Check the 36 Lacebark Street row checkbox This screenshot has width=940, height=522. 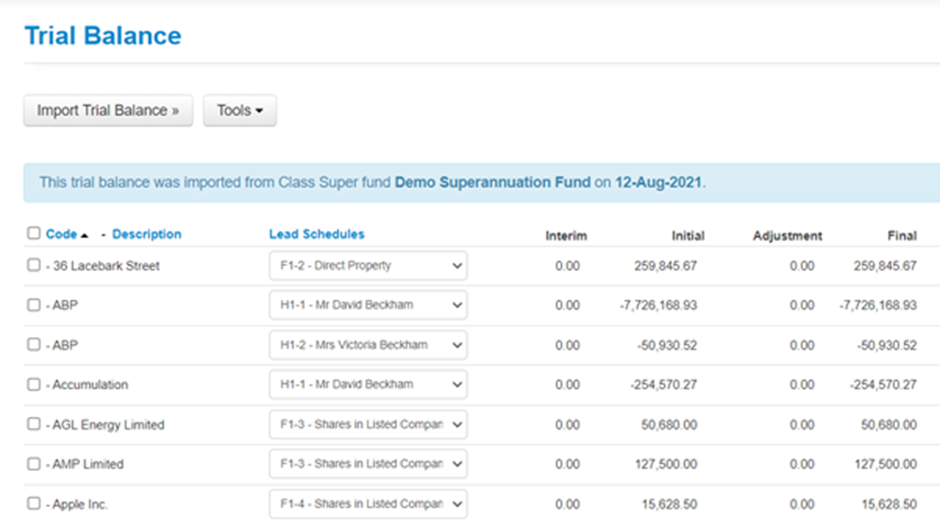[x=34, y=266]
